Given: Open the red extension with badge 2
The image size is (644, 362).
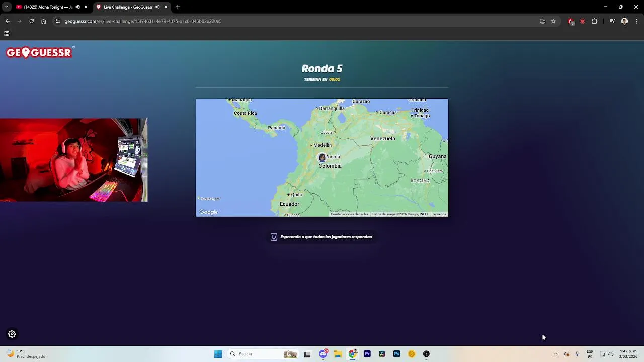Looking at the screenshot, I should point(571,21).
